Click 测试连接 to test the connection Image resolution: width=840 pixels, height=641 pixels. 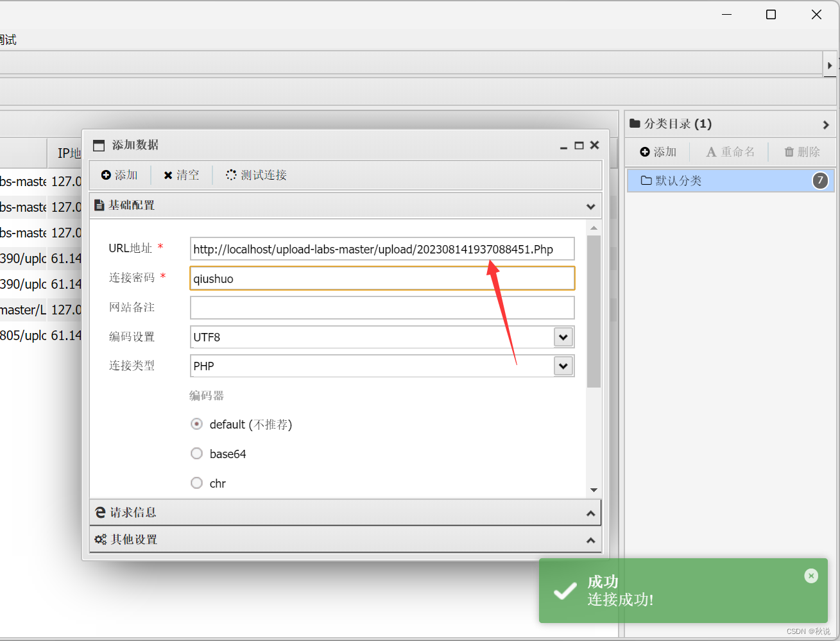(256, 175)
